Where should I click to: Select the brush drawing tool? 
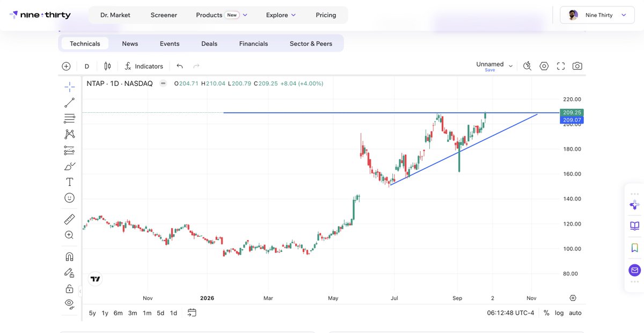click(69, 166)
